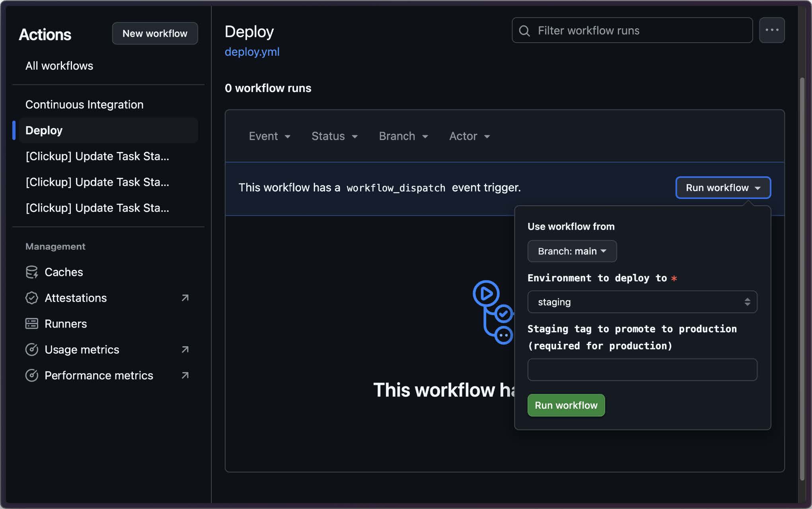Click the Performance metrics gauge icon

pyautogui.click(x=31, y=376)
